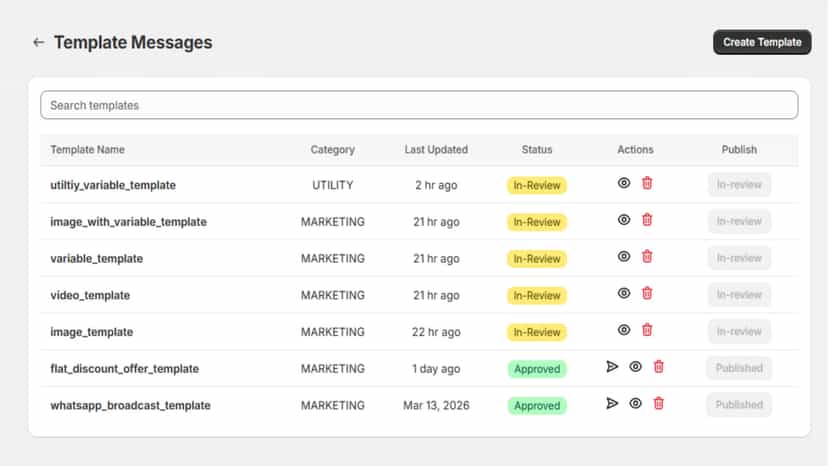The height and width of the screenshot is (466, 828).
Task: Select the image_with_variable_template name
Action: pos(128,222)
